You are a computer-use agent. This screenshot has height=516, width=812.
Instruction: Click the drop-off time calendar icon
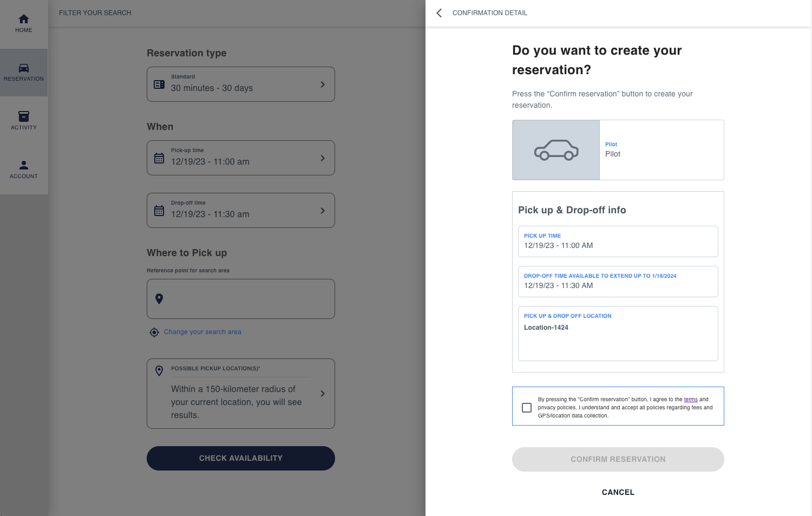pos(159,211)
